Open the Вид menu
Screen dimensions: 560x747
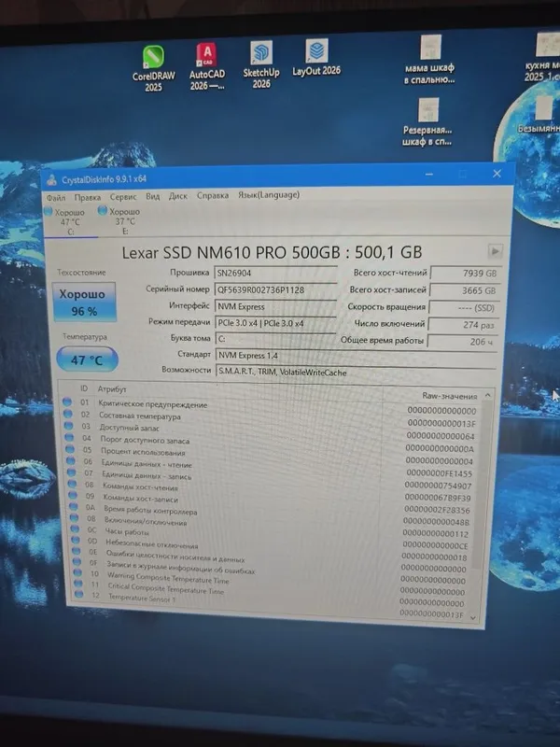[152, 196]
